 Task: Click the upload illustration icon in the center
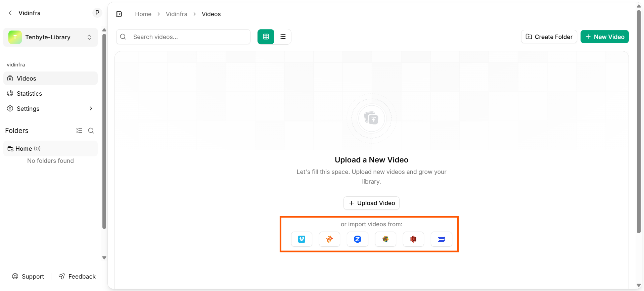pyautogui.click(x=371, y=118)
